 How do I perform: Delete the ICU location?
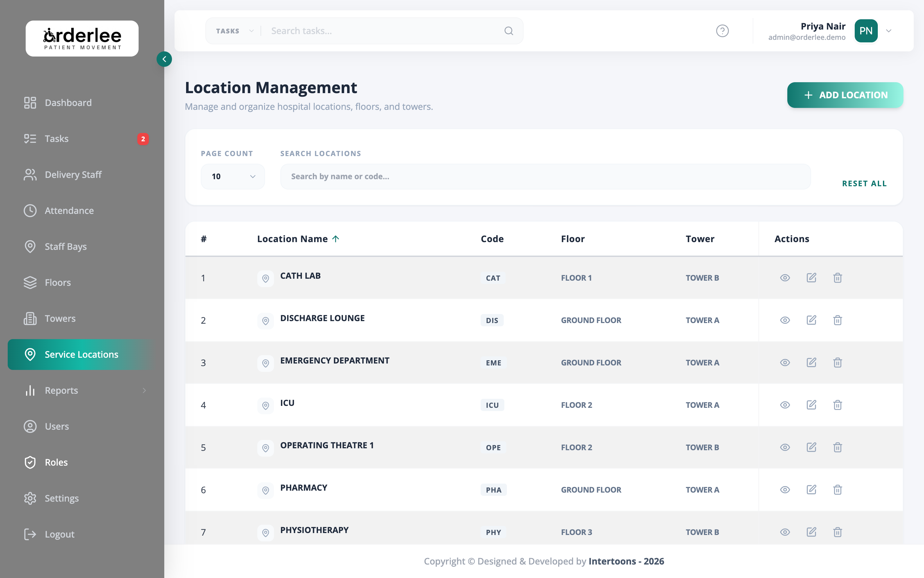838,405
